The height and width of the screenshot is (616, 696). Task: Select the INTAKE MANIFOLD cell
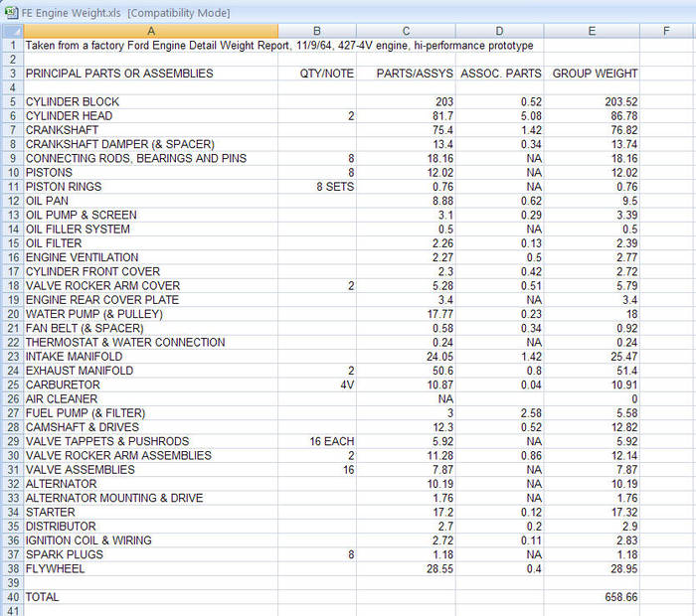click(151, 357)
